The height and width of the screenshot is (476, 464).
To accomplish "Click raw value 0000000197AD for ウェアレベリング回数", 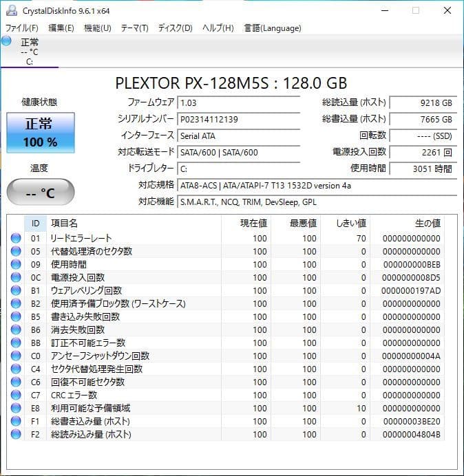I will pyautogui.click(x=411, y=290).
